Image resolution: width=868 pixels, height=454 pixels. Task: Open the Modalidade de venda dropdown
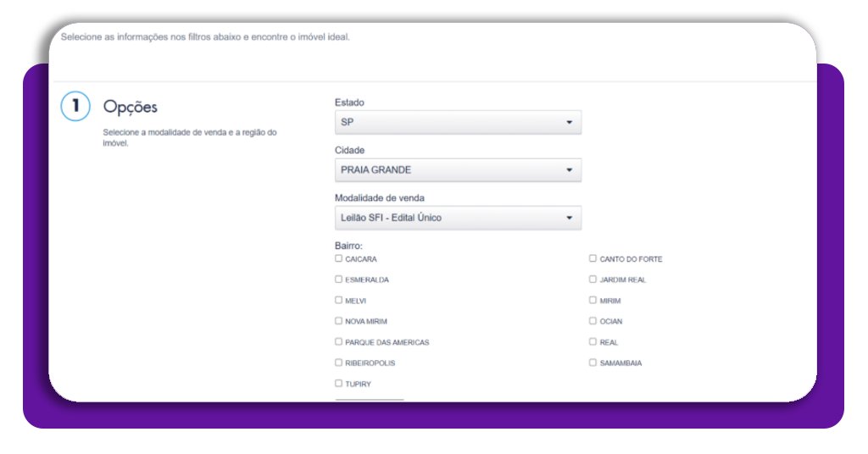click(x=458, y=218)
